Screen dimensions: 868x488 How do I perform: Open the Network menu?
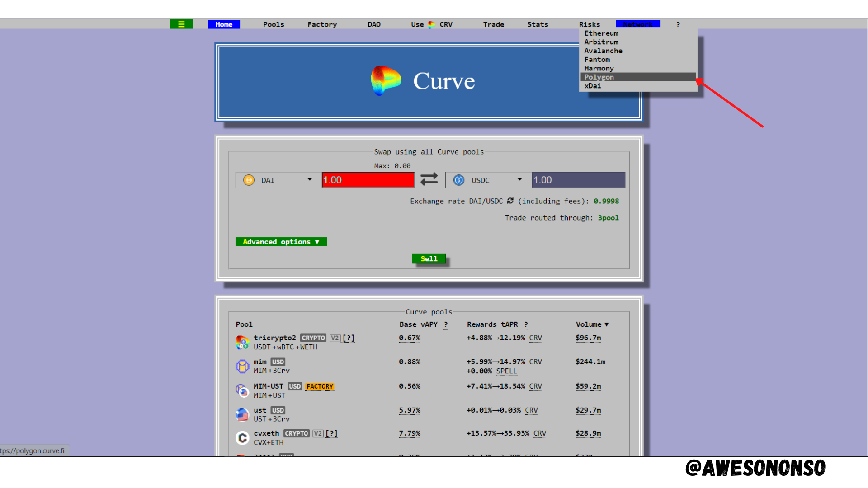[x=638, y=24]
